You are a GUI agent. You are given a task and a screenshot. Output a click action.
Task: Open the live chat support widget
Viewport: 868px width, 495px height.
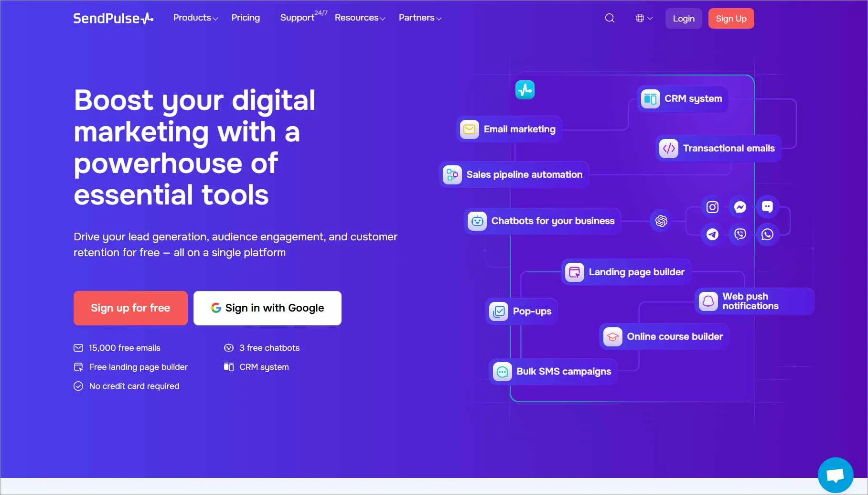pos(836,475)
